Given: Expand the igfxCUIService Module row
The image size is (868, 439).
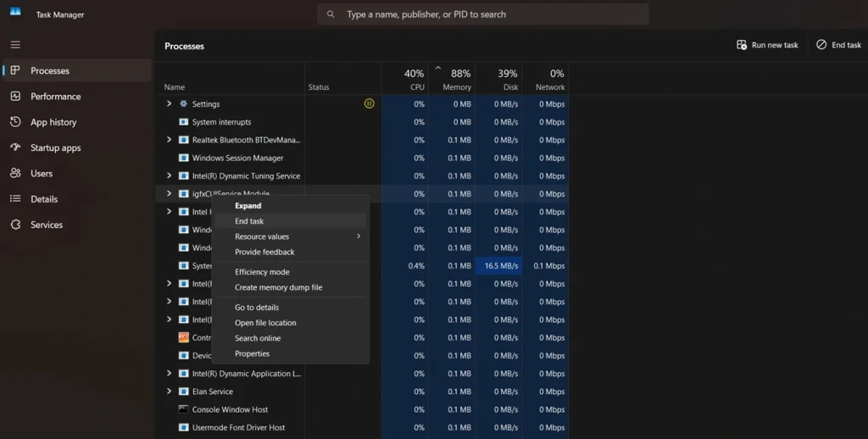Looking at the screenshot, I should pos(170,194).
